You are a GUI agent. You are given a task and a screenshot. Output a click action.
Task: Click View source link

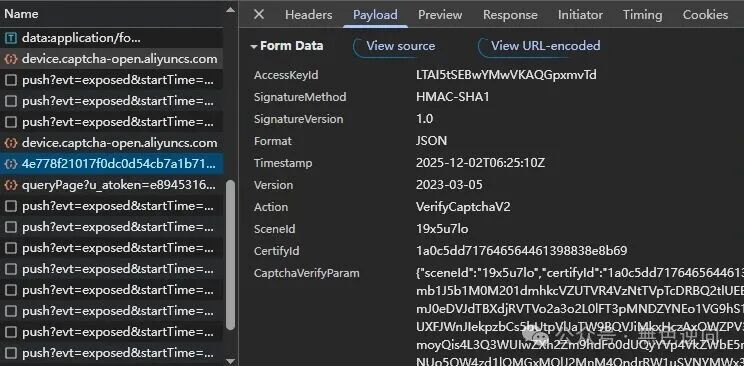(x=400, y=46)
